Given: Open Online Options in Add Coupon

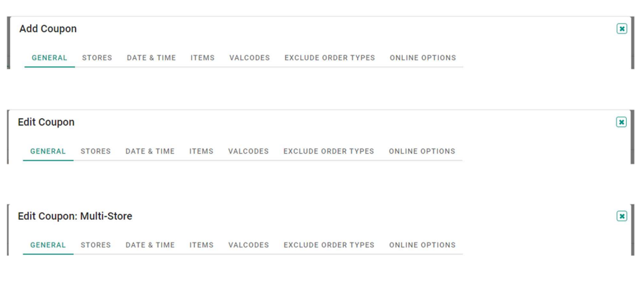Looking at the screenshot, I should [x=423, y=58].
